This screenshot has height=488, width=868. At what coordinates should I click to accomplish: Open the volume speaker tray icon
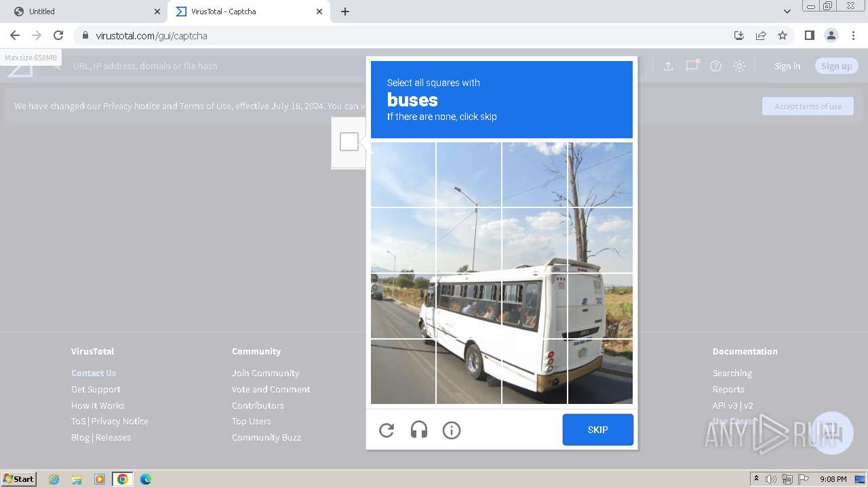point(771,479)
